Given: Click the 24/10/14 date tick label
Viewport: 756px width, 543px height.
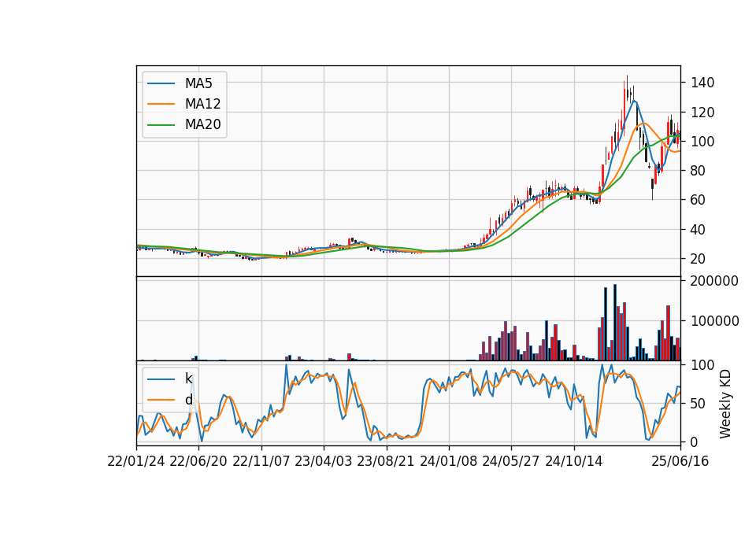Looking at the screenshot, I should [574, 461].
